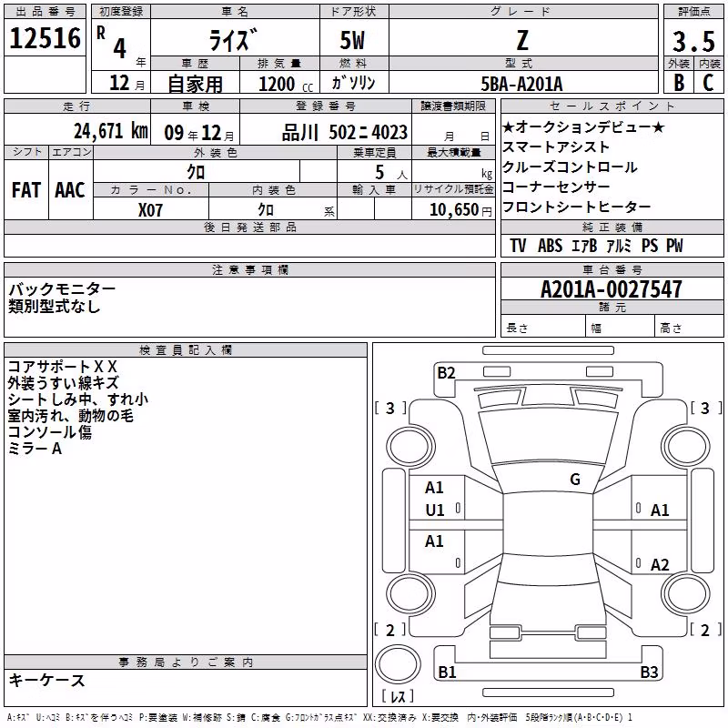Select the spare tire レス label

(x=398, y=696)
